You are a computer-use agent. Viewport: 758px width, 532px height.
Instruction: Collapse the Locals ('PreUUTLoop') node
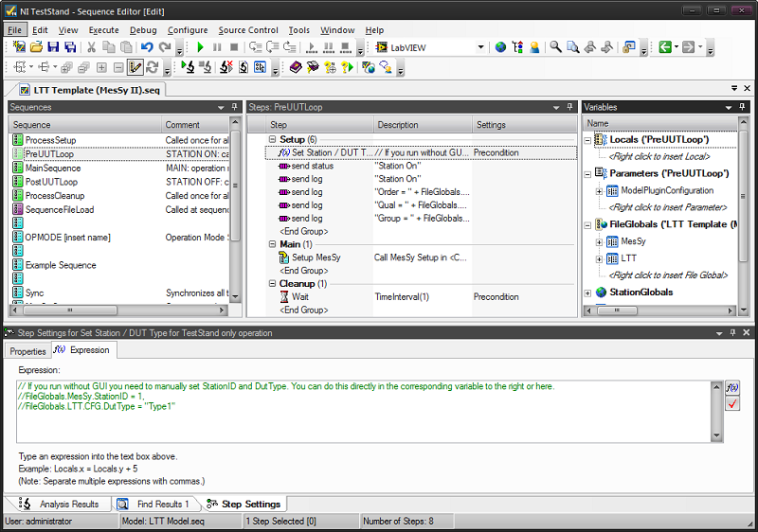587,140
